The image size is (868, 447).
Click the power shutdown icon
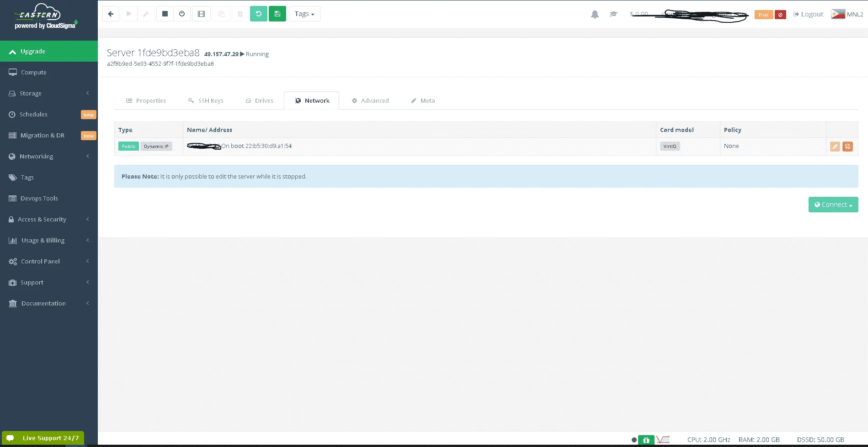[x=182, y=14]
